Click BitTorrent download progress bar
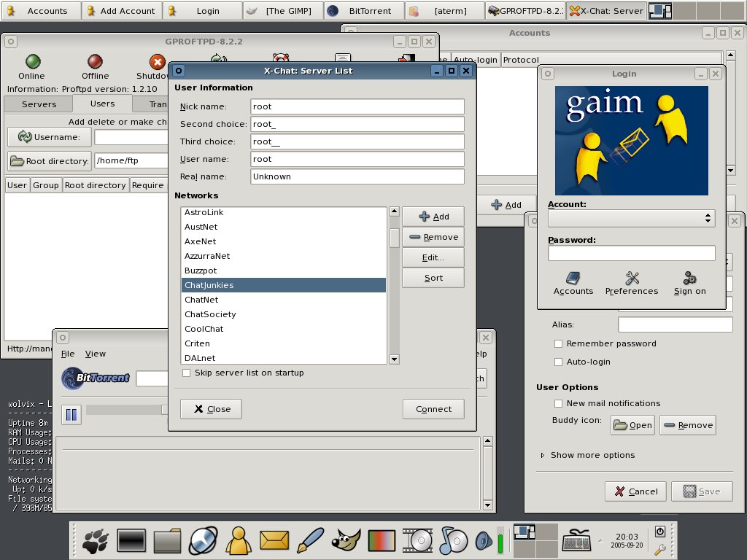This screenshot has width=747, height=560. [127, 410]
